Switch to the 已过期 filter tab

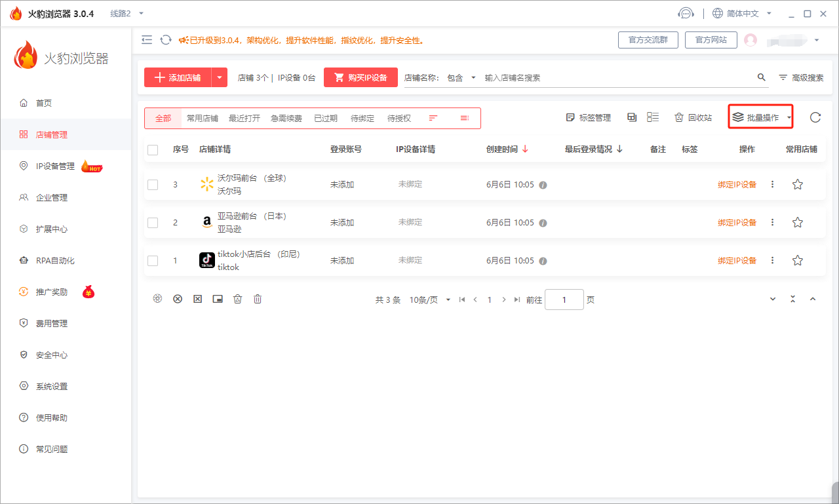325,119
